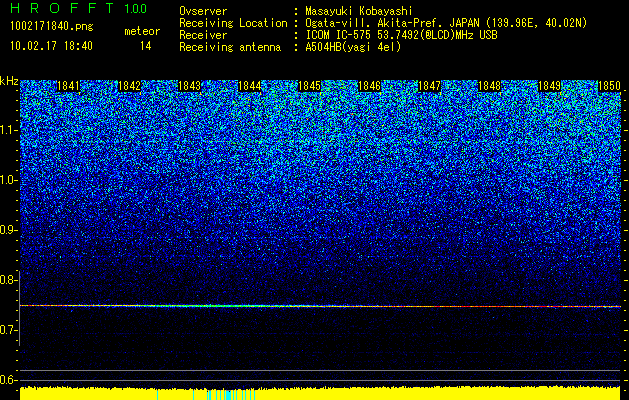This screenshot has width=629, height=400.
Task: Click the 0.7 kHz axis label
Action: pyautogui.click(x=8, y=330)
